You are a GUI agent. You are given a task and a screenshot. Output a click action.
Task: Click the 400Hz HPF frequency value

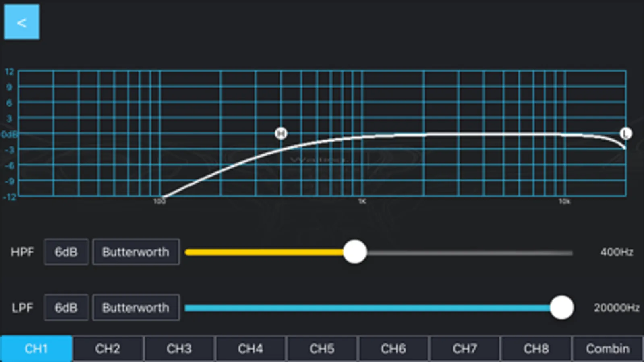click(x=616, y=252)
